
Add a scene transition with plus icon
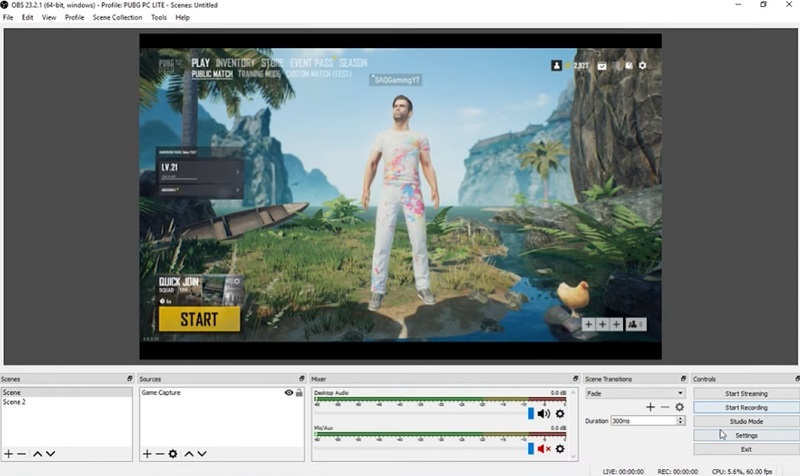point(650,407)
